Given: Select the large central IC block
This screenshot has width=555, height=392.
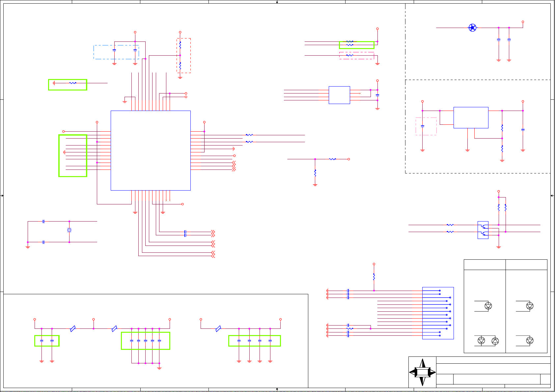Looking at the screenshot, I should (x=151, y=150).
